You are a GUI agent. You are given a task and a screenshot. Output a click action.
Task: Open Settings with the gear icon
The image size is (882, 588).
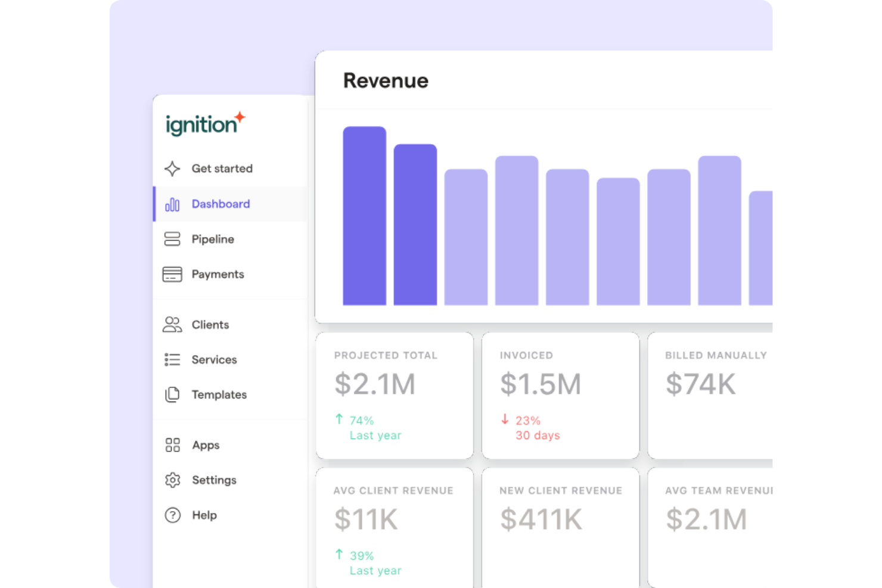(172, 480)
